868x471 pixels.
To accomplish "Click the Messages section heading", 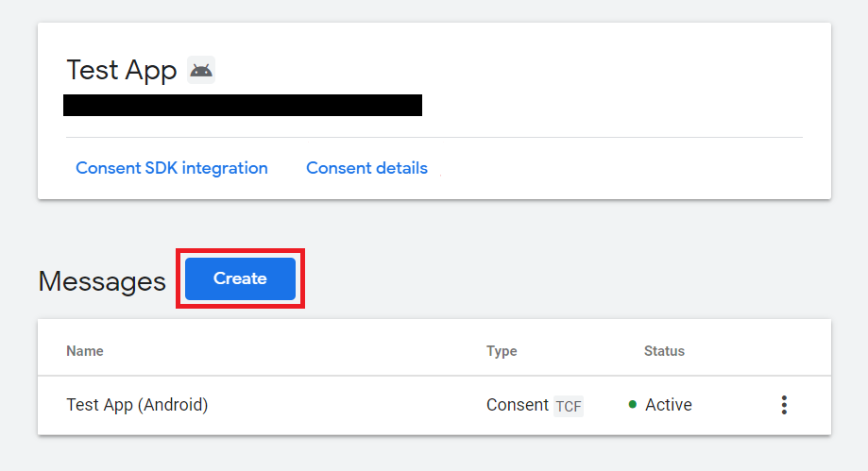I will (102, 281).
